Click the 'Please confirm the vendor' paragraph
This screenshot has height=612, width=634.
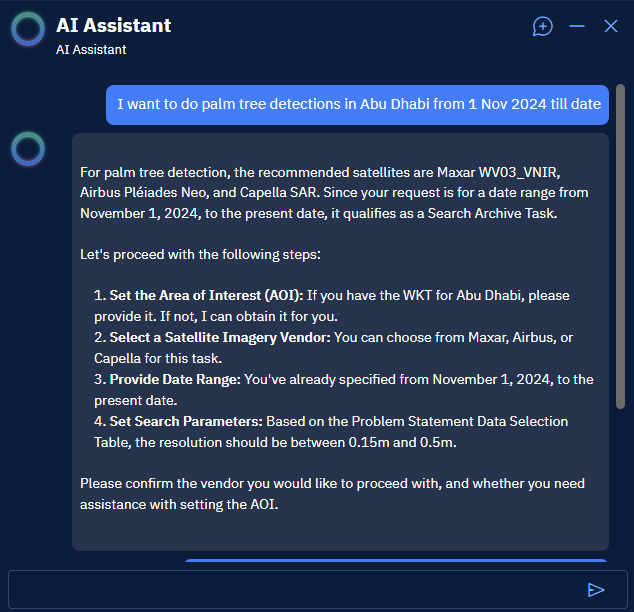[332, 493]
